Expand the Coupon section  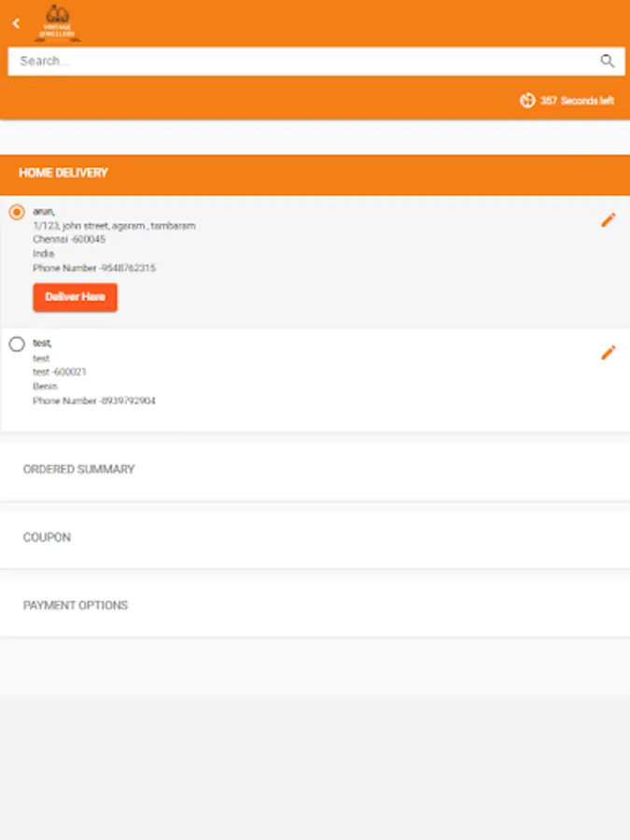coord(315,538)
